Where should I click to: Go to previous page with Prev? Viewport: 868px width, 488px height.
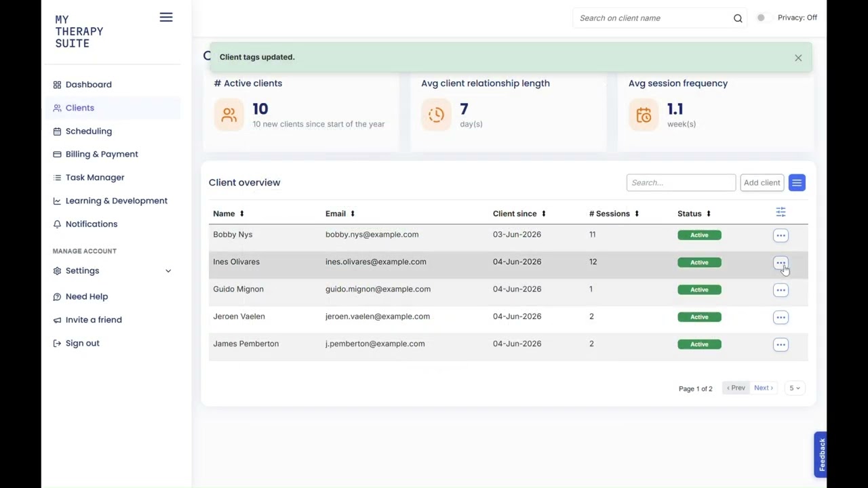coord(736,388)
